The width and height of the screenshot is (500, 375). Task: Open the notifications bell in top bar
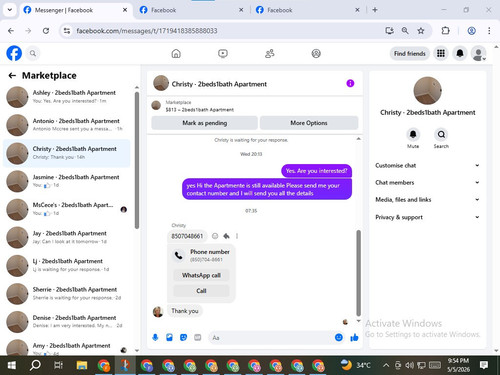pyautogui.click(x=460, y=53)
